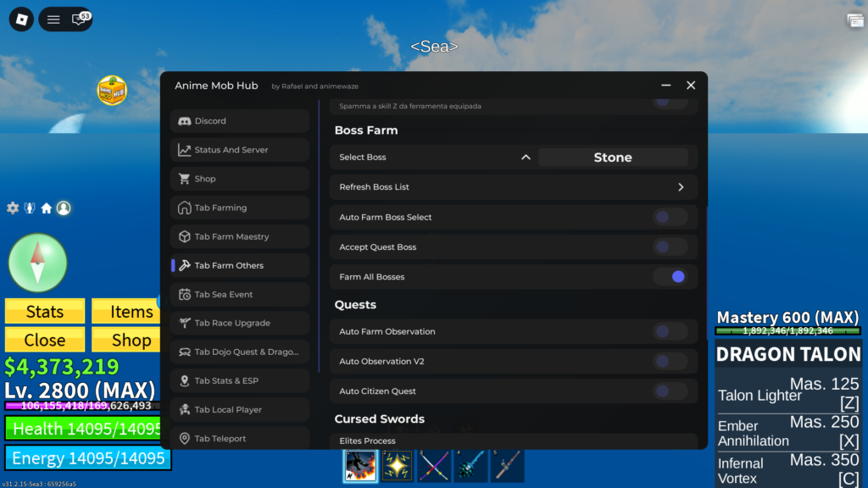The width and height of the screenshot is (868, 488).
Task: Click the Cursed Swords heading
Action: (x=379, y=419)
